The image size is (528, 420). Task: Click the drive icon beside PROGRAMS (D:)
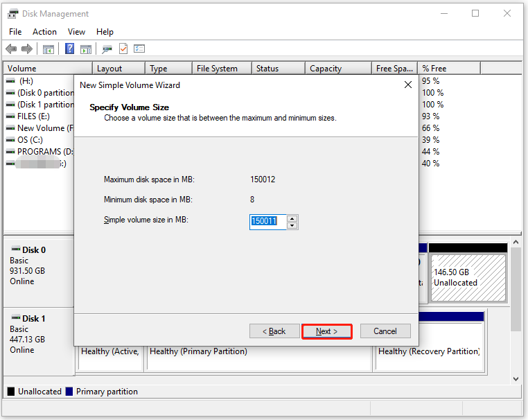tap(10, 152)
